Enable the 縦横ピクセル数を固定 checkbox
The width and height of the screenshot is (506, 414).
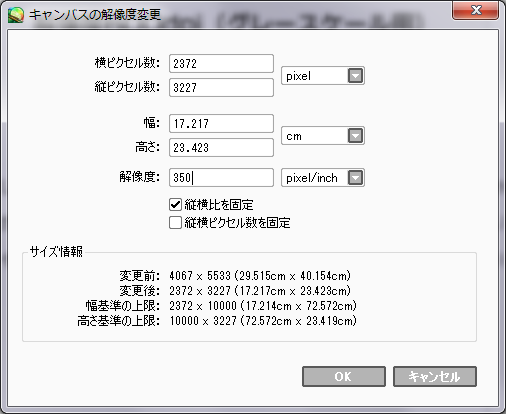pos(175,223)
